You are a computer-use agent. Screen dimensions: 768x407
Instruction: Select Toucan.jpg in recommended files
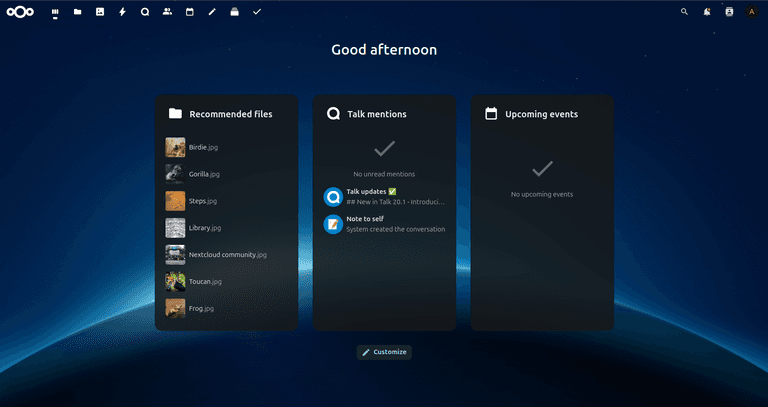click(204, 282)
